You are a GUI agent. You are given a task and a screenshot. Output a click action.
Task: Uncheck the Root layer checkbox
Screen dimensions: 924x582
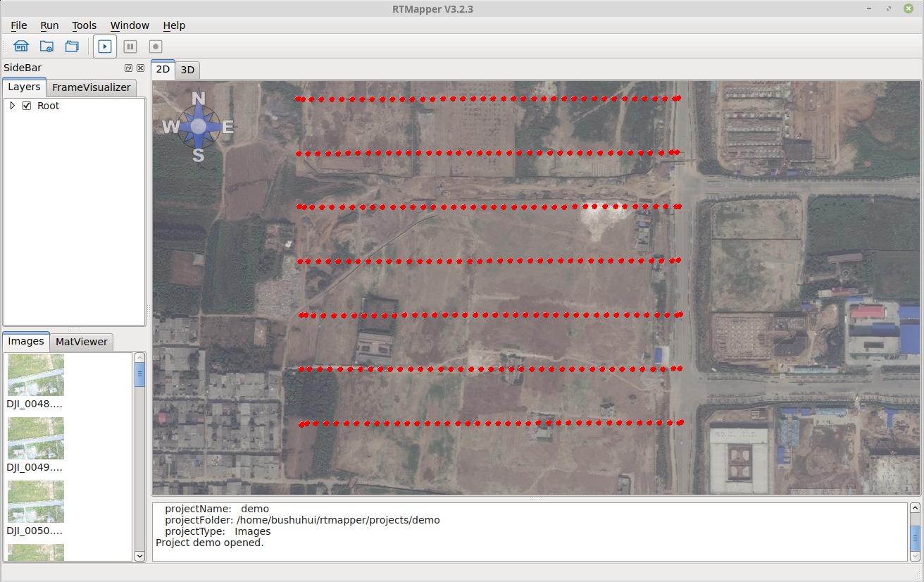coord(27,106)
